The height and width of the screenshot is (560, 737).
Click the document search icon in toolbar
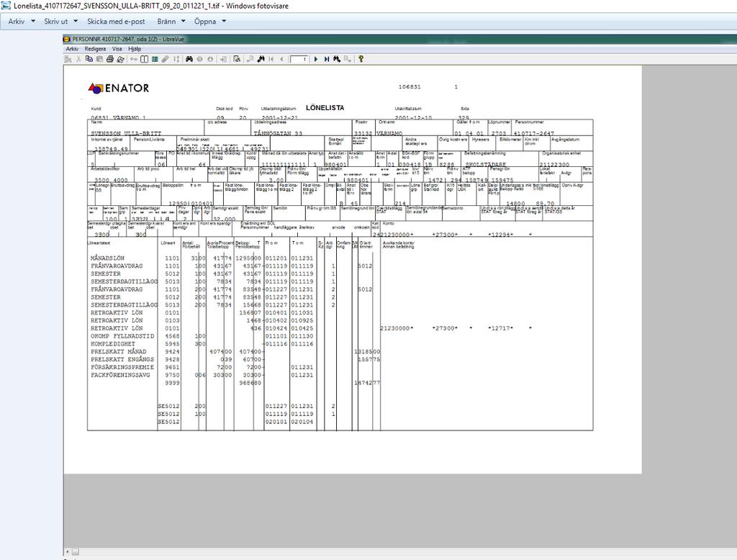[236, 59]
